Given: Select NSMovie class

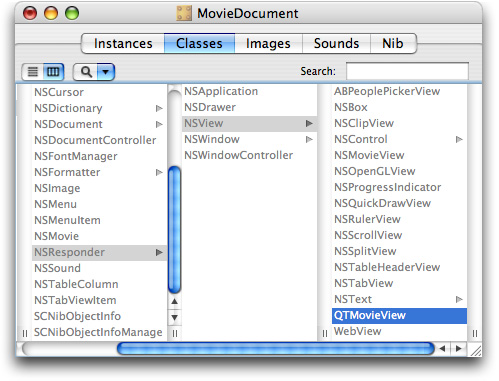Looking at the screenshot, I should tap(57, 236).
